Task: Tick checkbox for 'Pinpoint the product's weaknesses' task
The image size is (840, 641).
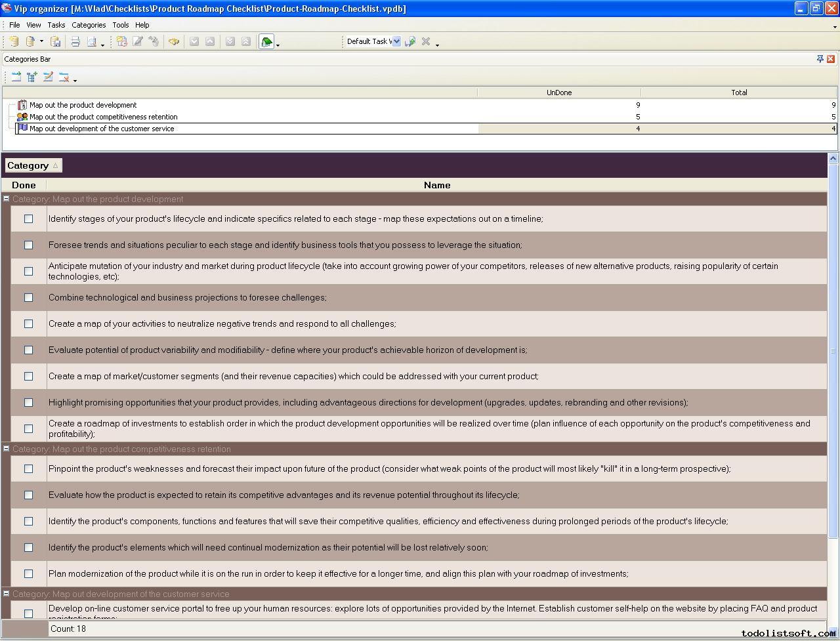Action: [28, 469]
